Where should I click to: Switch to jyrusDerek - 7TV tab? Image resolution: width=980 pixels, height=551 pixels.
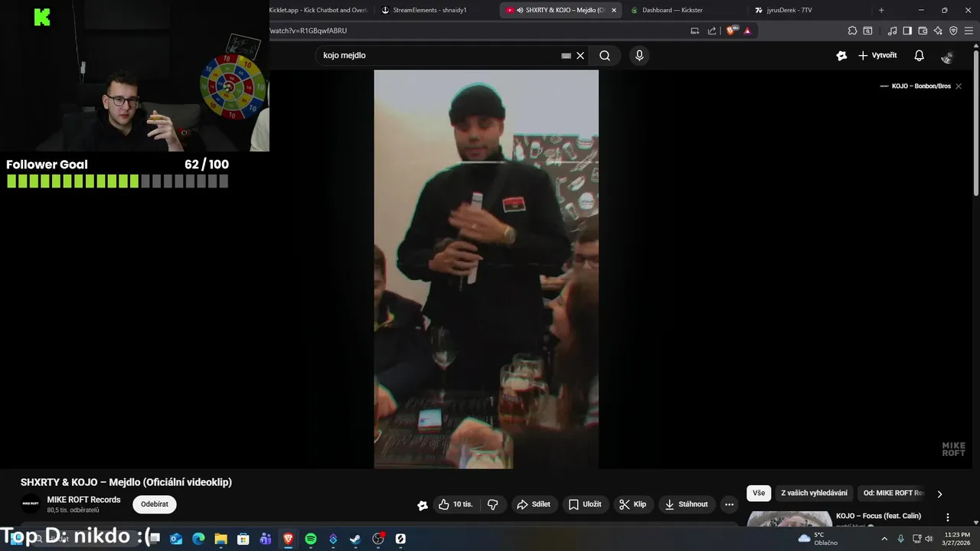click(789, 10)
